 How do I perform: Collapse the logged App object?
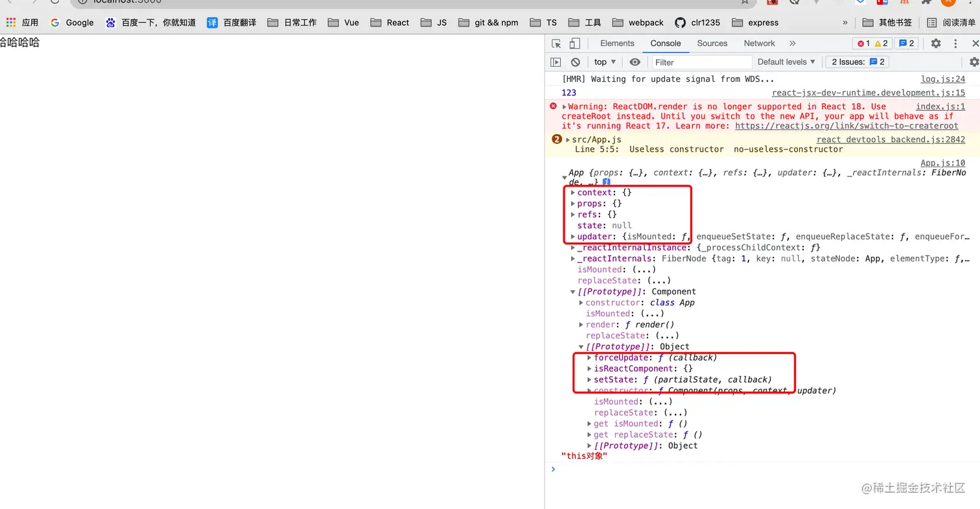tap(565, 177)
